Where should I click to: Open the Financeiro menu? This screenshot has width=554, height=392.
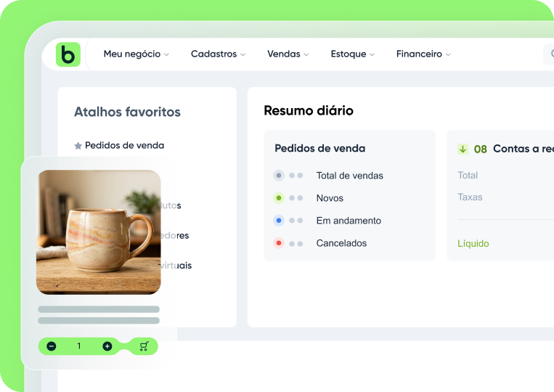tap(423, 54)
